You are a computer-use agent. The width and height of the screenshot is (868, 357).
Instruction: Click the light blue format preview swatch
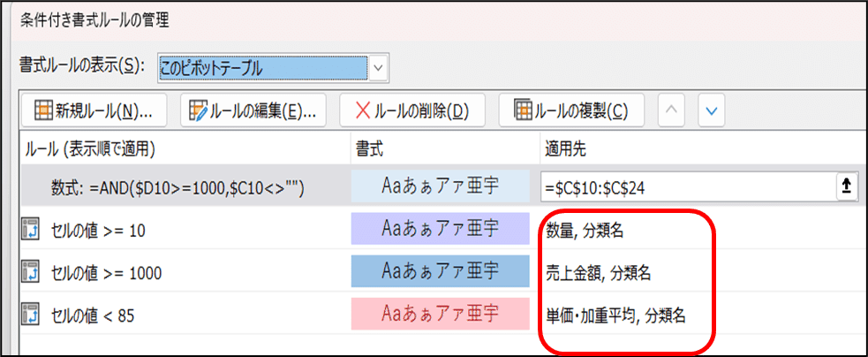[440, 186]
